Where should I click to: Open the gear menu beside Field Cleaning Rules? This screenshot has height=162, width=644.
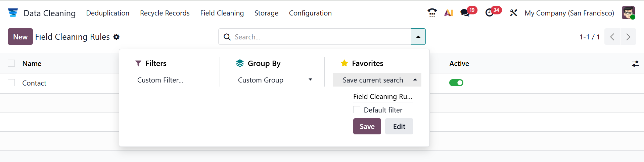click(x=117, y=37)
